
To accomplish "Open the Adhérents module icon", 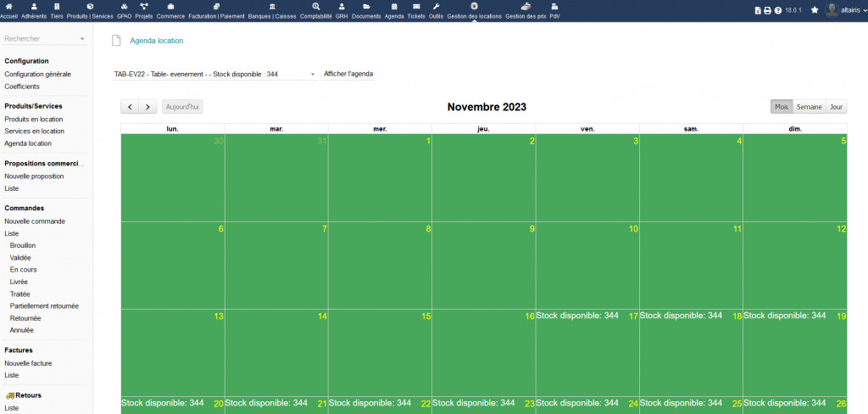I will click(x=34, y=7).
